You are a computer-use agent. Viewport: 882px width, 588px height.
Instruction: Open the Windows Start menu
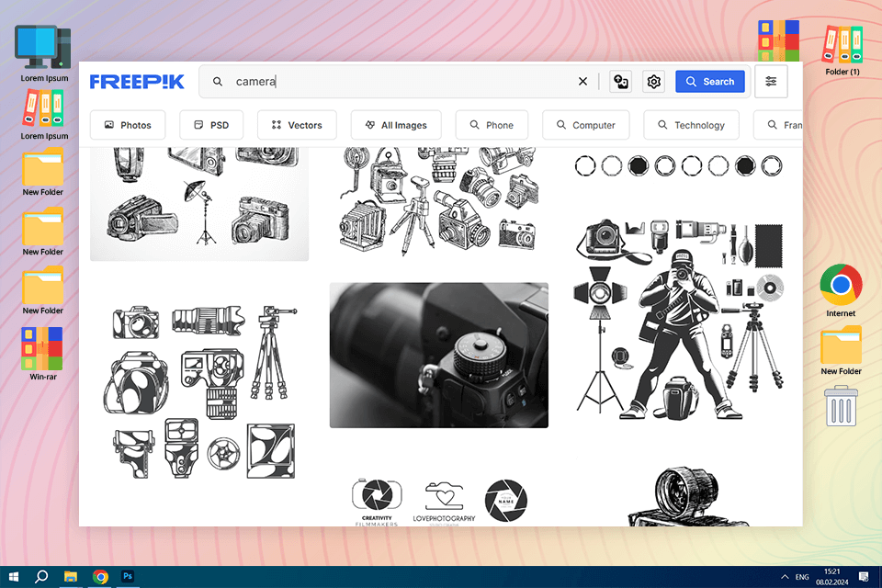point(14,577)
